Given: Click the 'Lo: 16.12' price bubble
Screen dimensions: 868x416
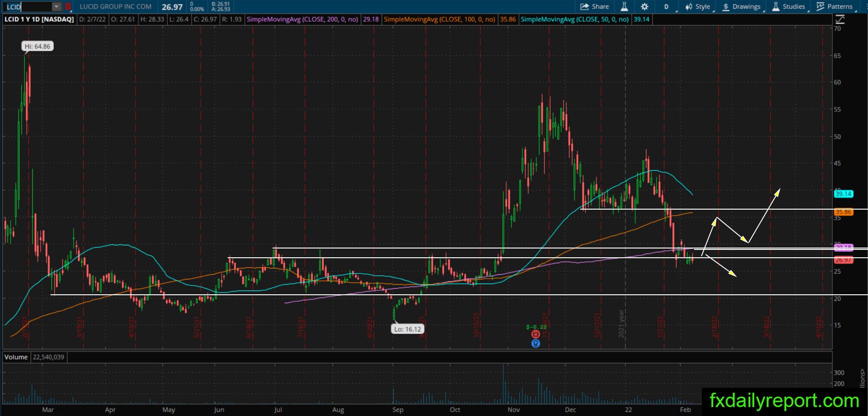Looking at the screenshot, I should coord(408,329).
